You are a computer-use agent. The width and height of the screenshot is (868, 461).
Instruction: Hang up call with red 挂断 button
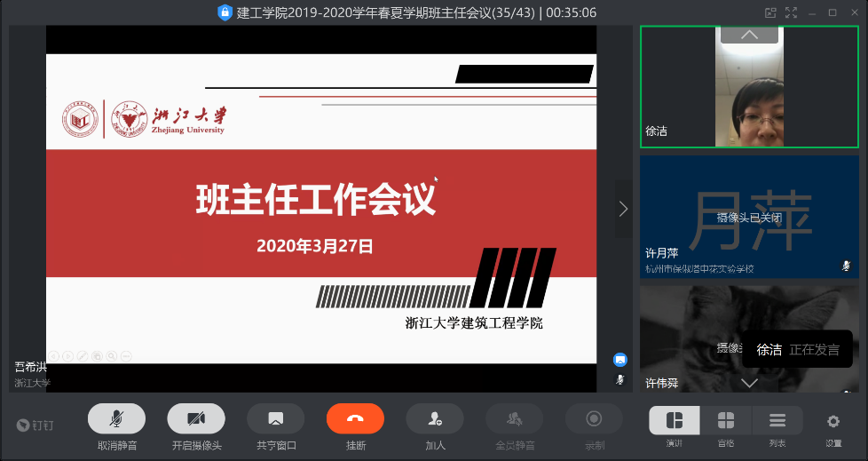coord(355,418)
